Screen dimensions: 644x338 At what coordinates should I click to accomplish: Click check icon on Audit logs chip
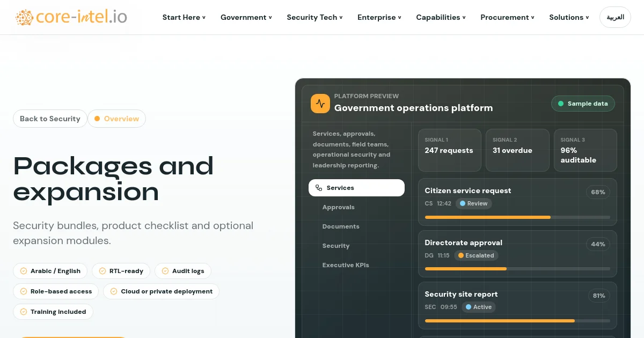click(x=165, y=271)
